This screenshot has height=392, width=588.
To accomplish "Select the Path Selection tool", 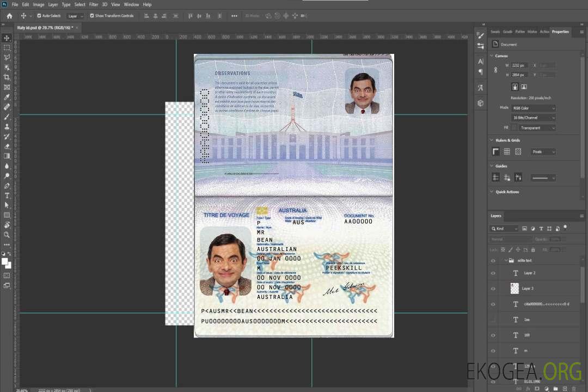I will [x=7, y=205].
